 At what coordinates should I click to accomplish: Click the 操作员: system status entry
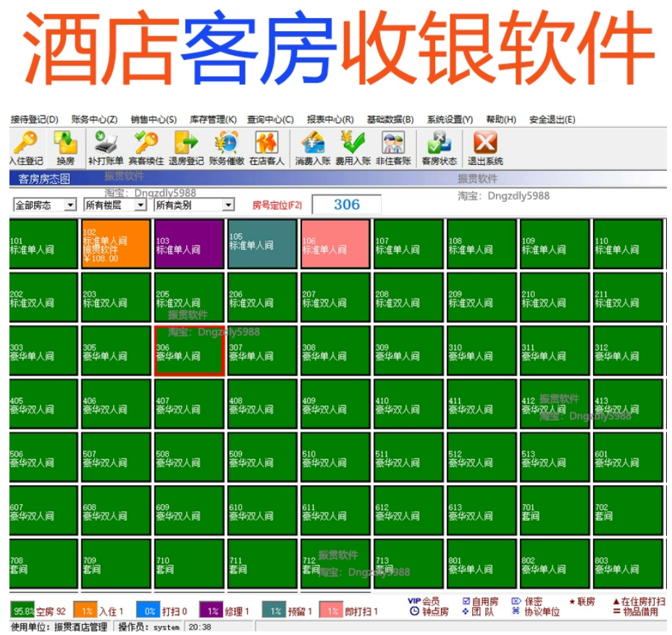click(x=148, y=627)
